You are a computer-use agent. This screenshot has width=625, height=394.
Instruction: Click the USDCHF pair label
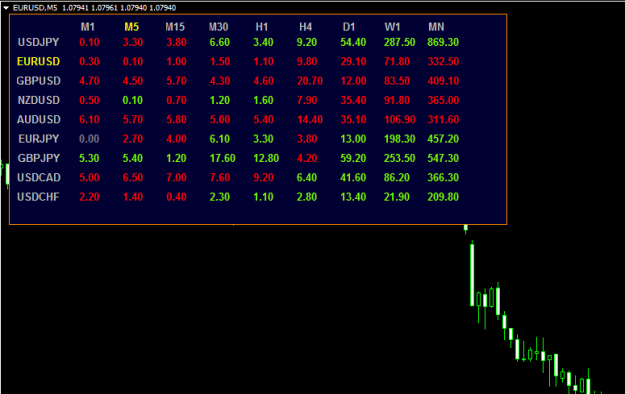tap(38, 197)
